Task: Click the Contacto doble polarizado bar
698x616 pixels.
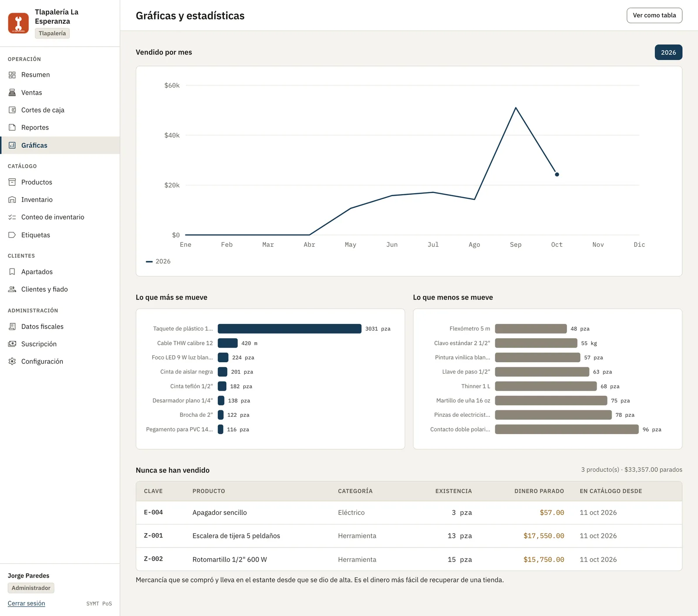Action: tap(567, 429)
